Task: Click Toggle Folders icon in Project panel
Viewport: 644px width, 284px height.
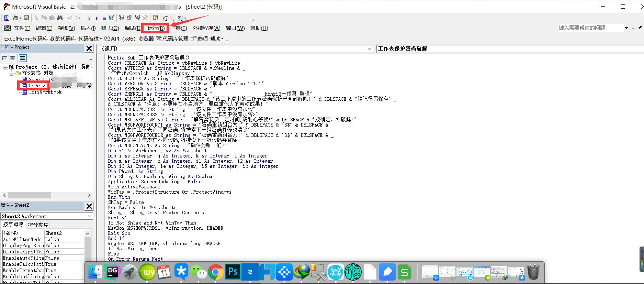Action: coord(23,58)
